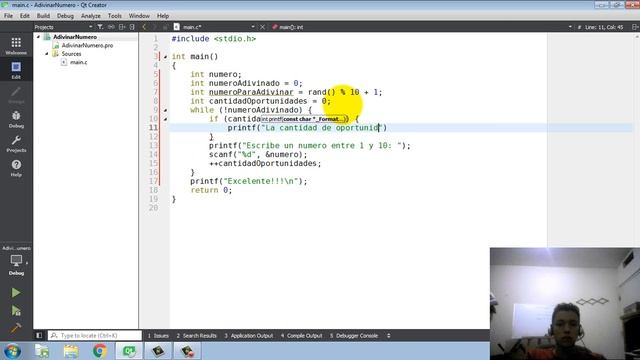This screenshot has height=360, width=640.
Task: Open Chrome from the taskbar
Action: pyautogui.click(x=100, y=351)
